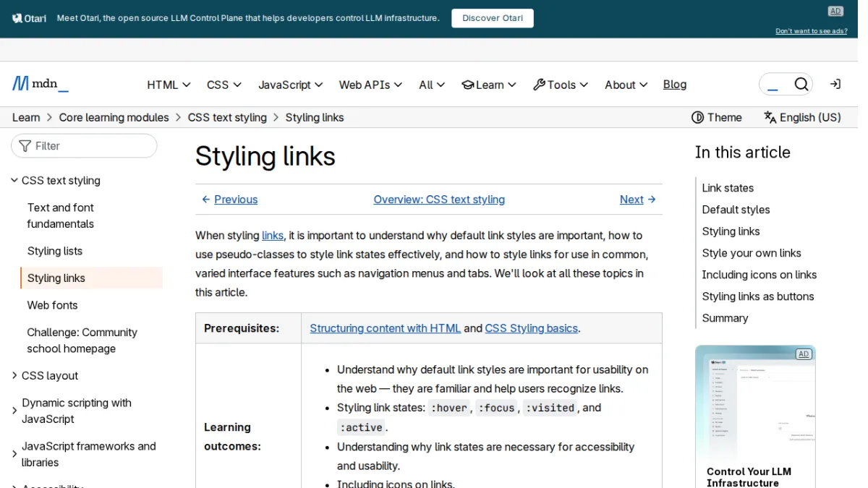Open the English (US) language selector
The image size is (868, 488).
point(802,117)
